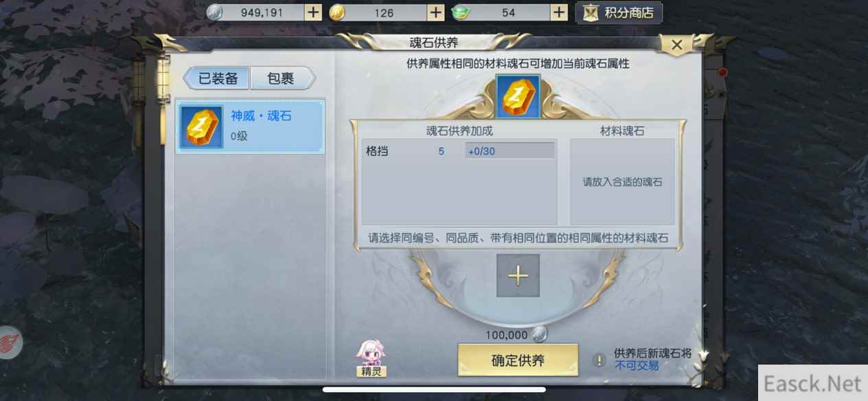
Task: Click the silver coin currency icon
Action: (x=215, y=12)
